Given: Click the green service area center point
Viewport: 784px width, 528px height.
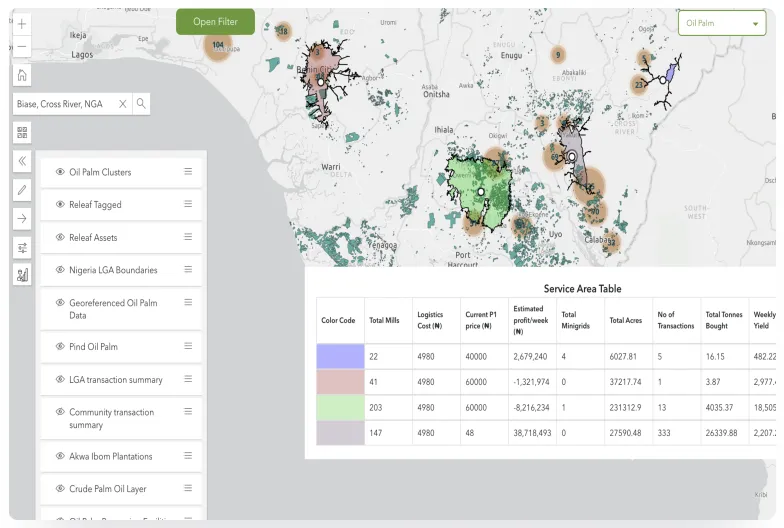Looking at the screenshot, I should [x=480, y=192].
